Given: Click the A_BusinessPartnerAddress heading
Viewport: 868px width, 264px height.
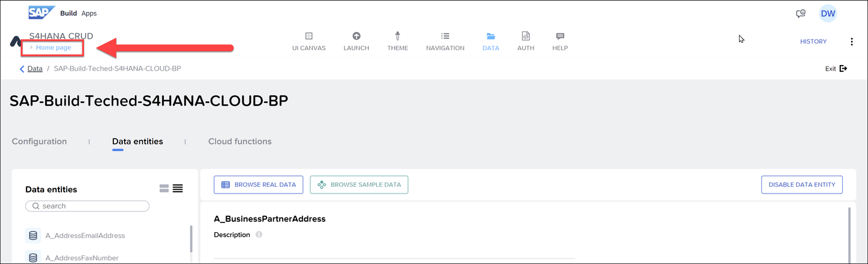Looking at the screenshot, I should [x=269, y=219].
